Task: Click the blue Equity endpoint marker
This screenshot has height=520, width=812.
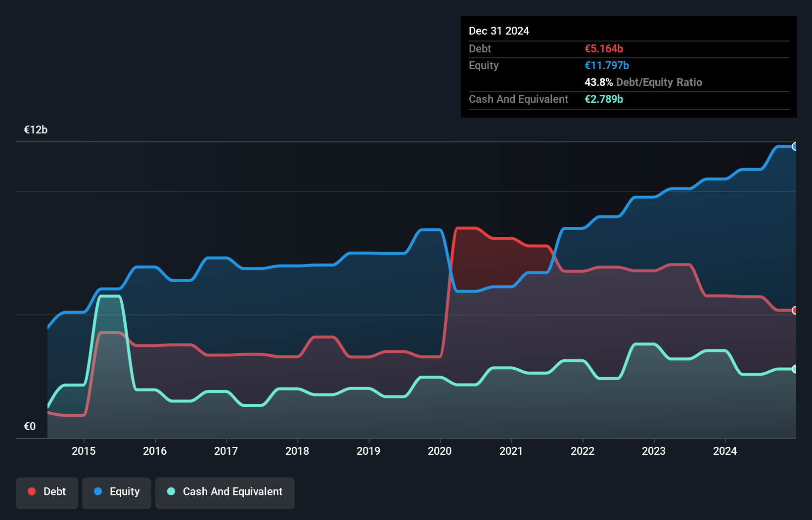Action: coord(795,146)
